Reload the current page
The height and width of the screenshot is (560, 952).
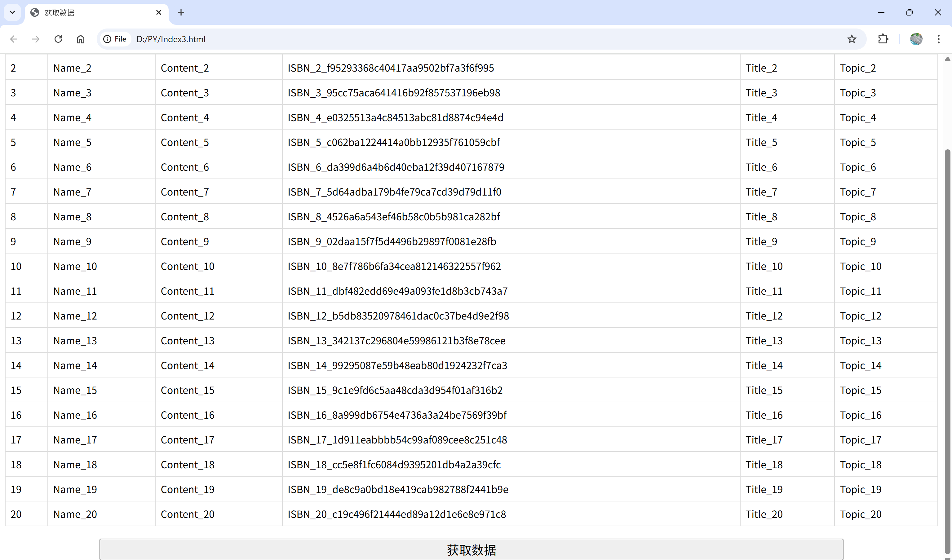click(58, 39)
